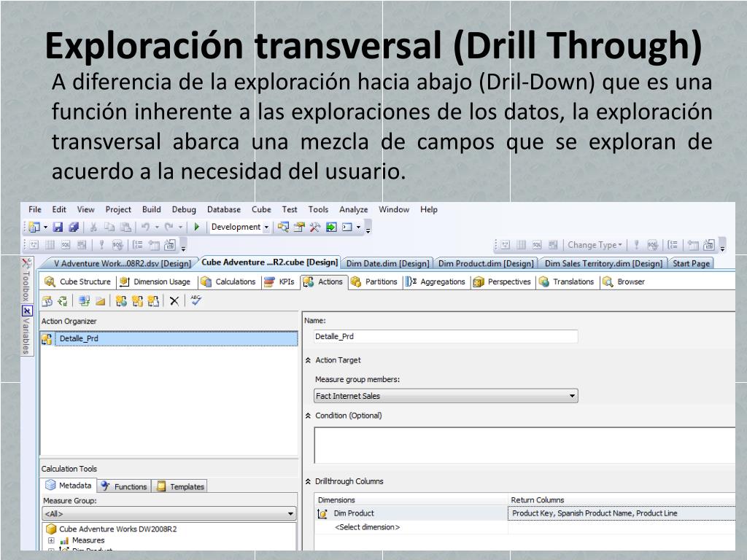The height and width of the screenshot is (560, 747).
Task: Delete the action using the X icon
Action: [174, 301]
